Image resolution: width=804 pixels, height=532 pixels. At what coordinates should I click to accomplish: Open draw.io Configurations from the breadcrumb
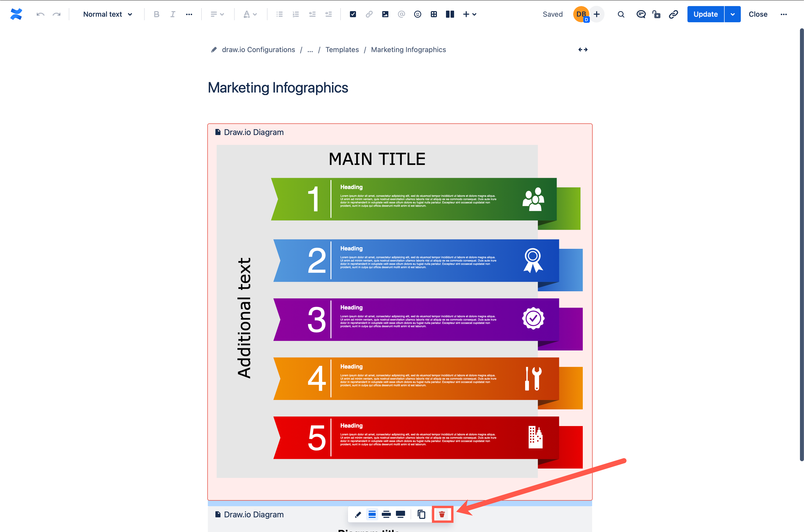(258, 50)
